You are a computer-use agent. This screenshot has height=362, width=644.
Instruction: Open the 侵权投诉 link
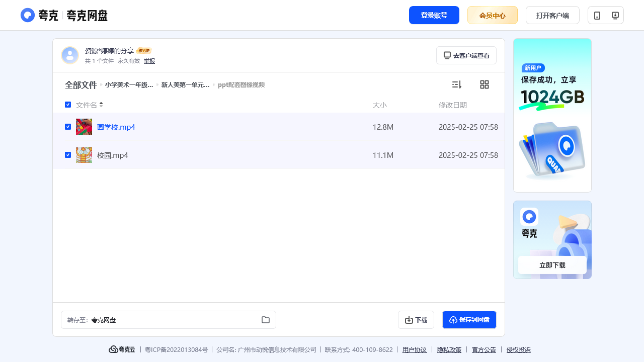(519, 350)
